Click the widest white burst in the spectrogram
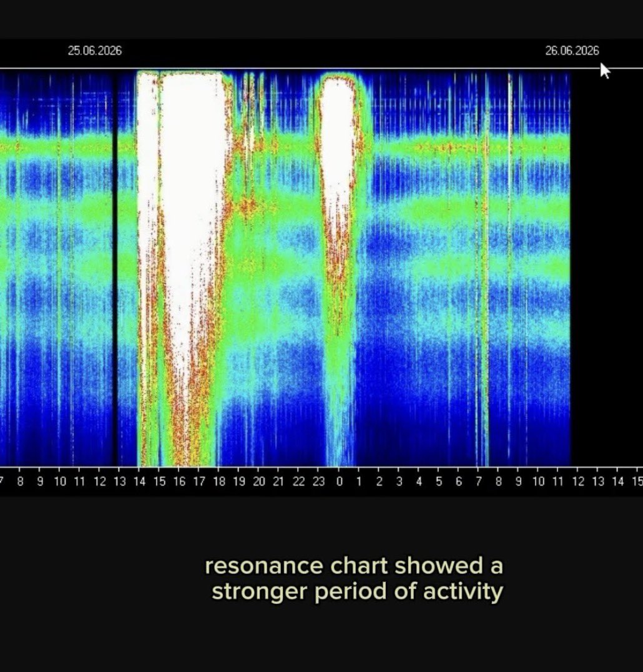 tap(190, 223)
